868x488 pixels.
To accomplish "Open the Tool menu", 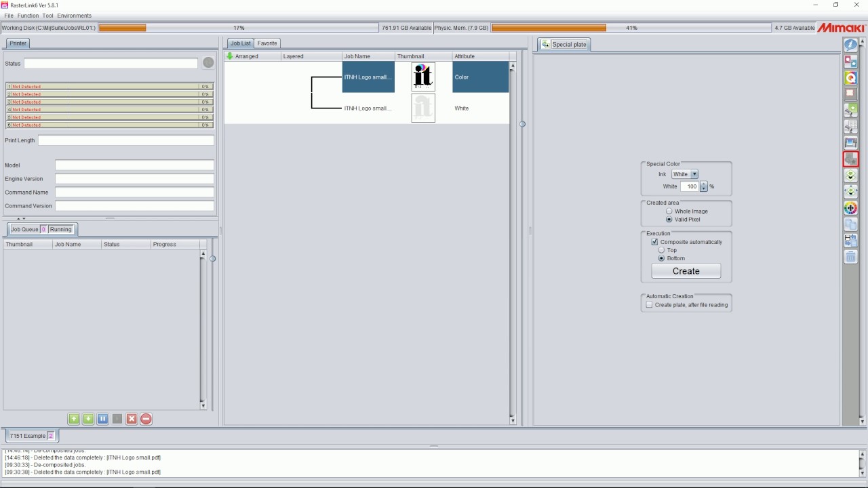I will tap(47, 16).
